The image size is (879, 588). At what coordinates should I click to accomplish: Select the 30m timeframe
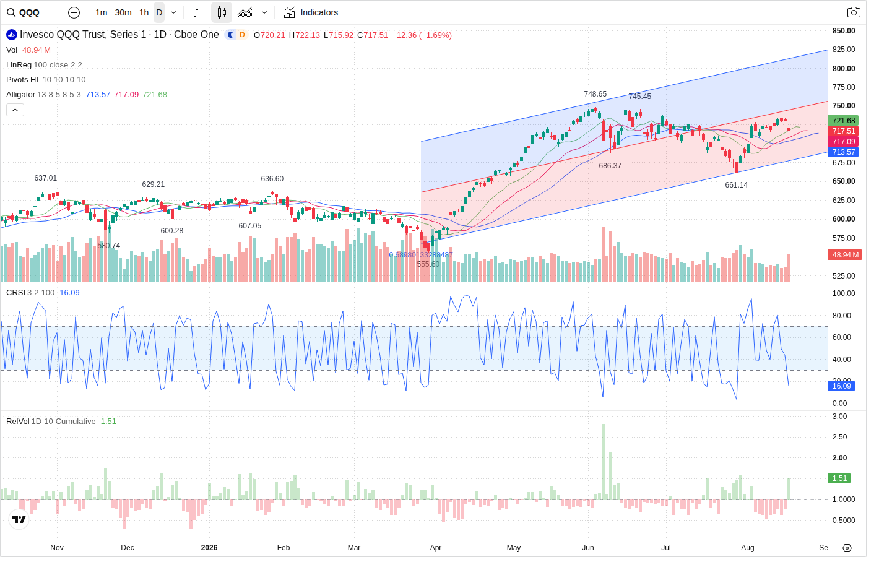[x=123, y=12]
